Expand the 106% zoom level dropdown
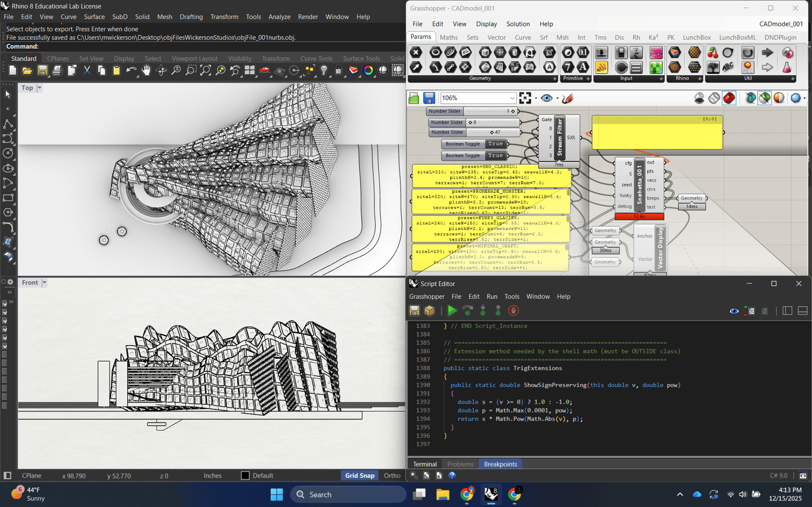Image resolution: width=812 pixels, height=507 pixels. point(512,98)
